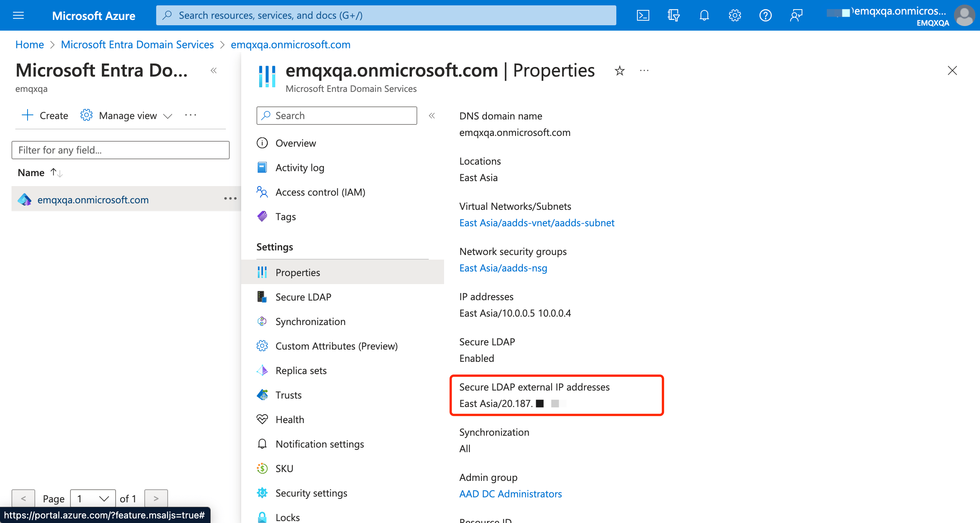The width and height of the screenshot is (980, 523).
Task: Collapse the Microsoft Entra Domain Services list pane
Action: [x=214, y=70]
